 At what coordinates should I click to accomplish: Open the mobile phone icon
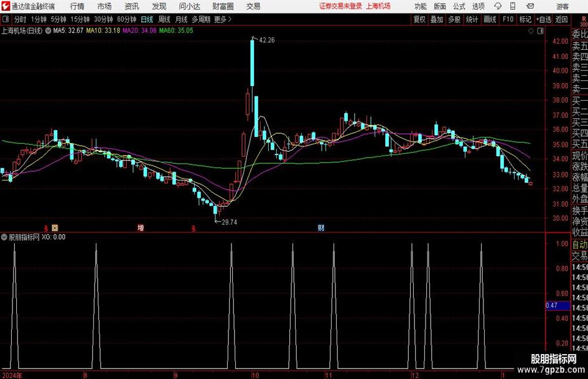513,6
